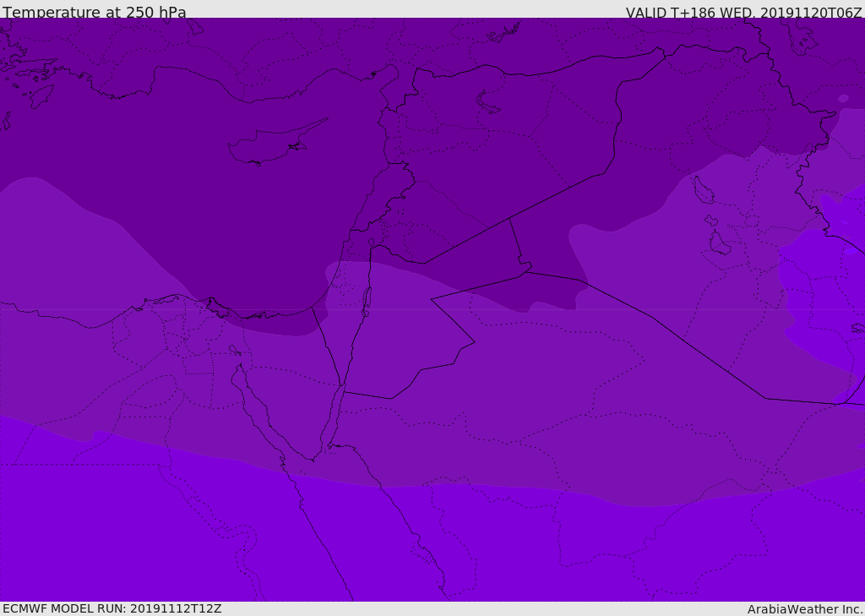Click the small dark spot near Iran border
Screen dimensions: 865x616
click(843, 99)
